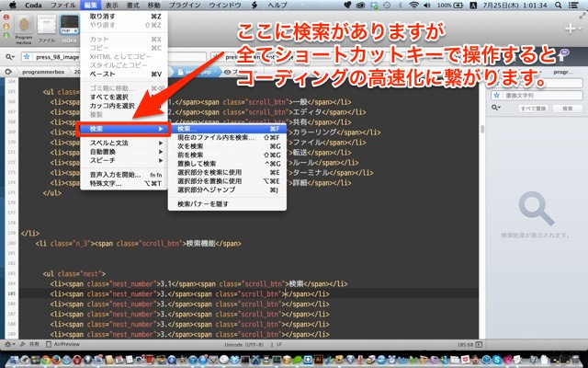The image size is (588, 368).
Task: Click the 共有 share button in status bar
Action: point(30,344)
